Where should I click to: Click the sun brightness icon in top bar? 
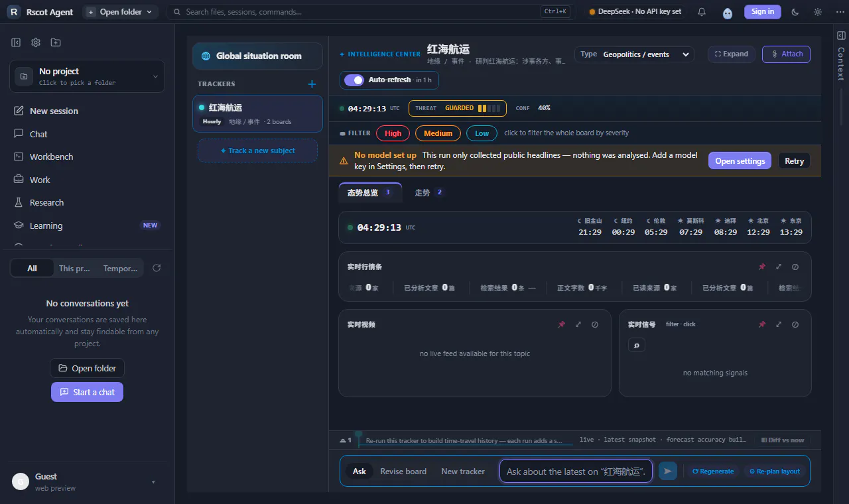(818, 12)
